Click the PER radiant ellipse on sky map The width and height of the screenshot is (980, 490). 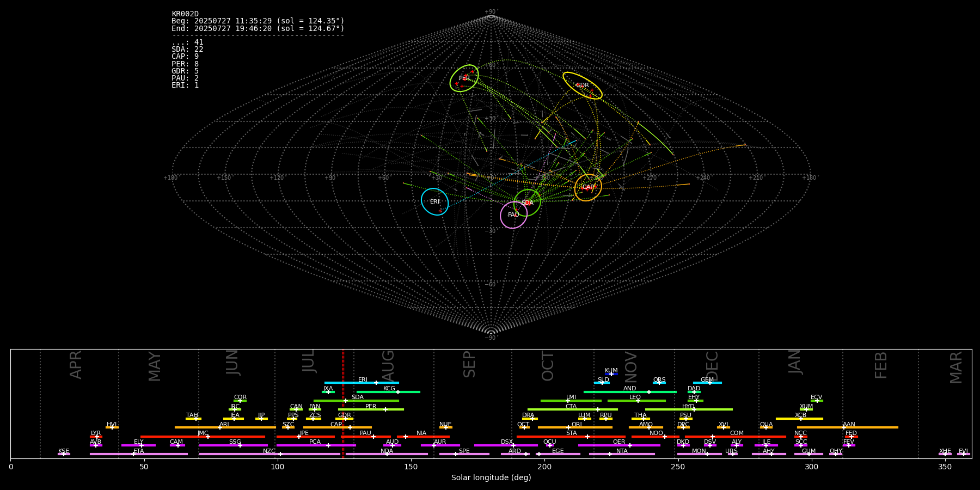coord(464,78)
